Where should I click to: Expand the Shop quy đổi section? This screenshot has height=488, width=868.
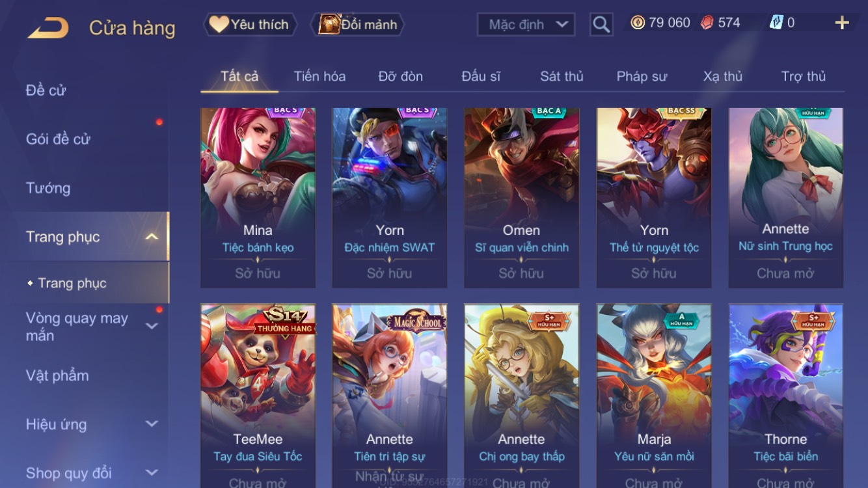tap(152, 473)
